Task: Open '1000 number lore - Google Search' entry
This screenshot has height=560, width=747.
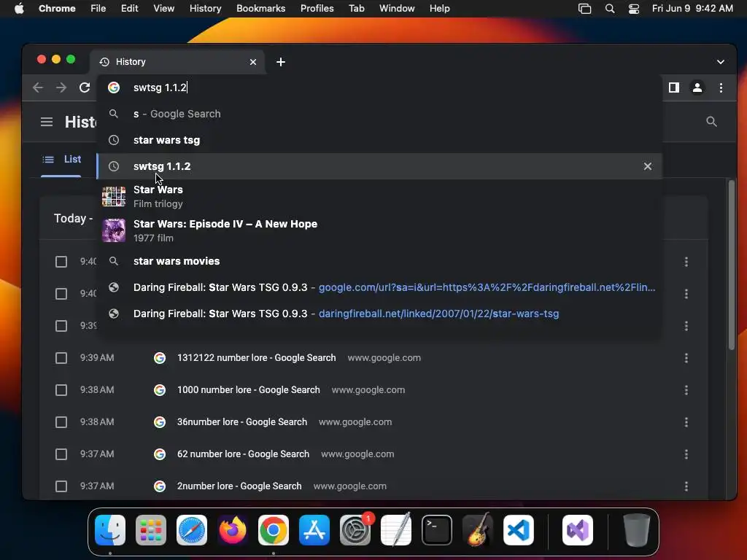Action: click(248, 390)
